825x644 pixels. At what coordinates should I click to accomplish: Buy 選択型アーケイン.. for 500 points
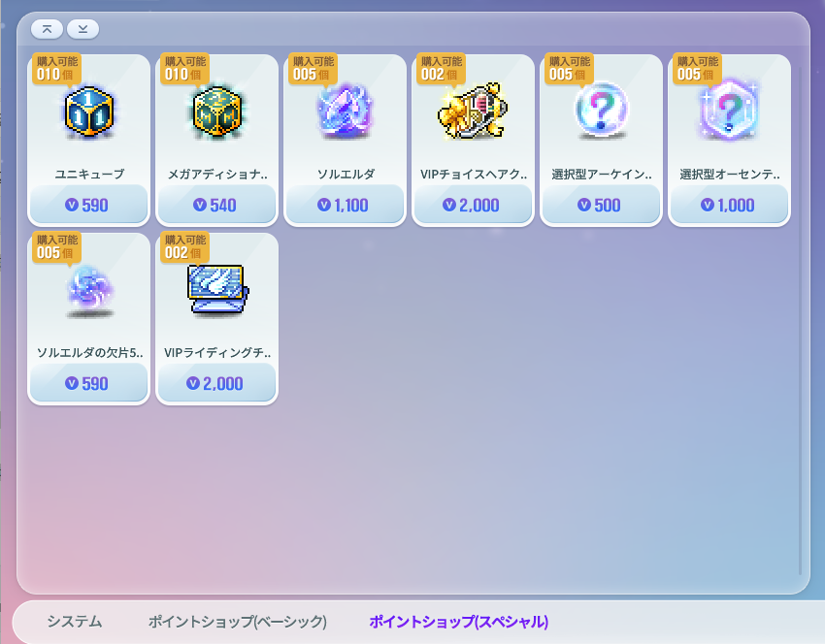point(601,205)
